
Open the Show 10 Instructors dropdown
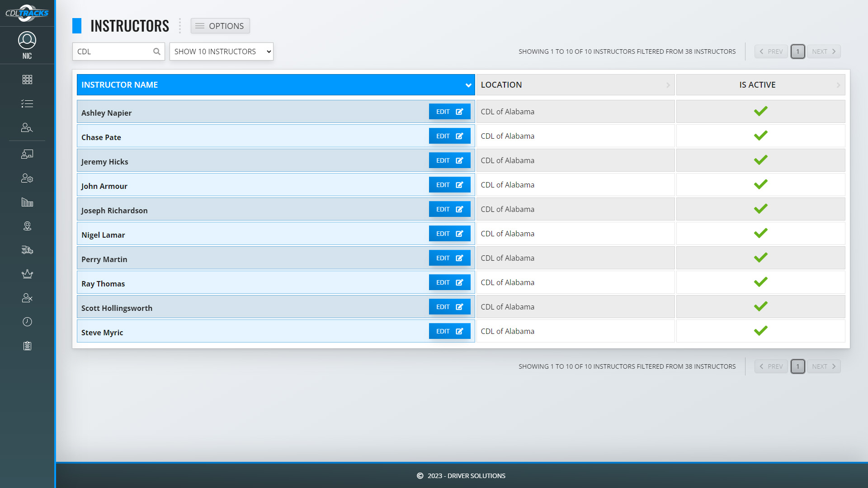click(x=222, y=52)
